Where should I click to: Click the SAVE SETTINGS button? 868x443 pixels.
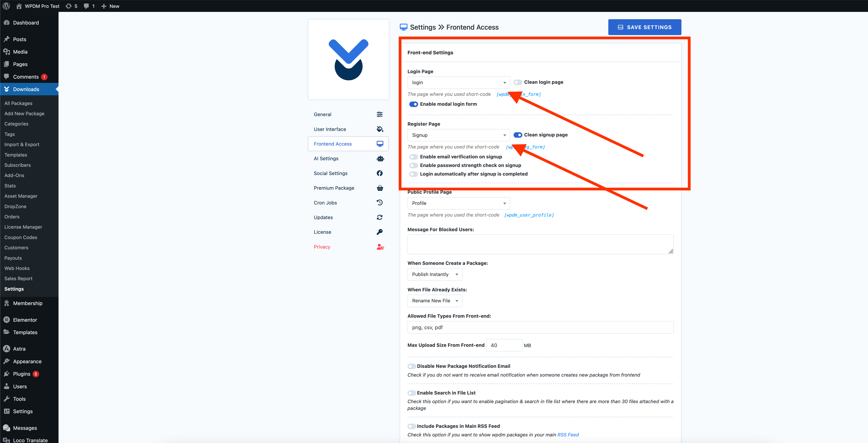tap(645, 27)
